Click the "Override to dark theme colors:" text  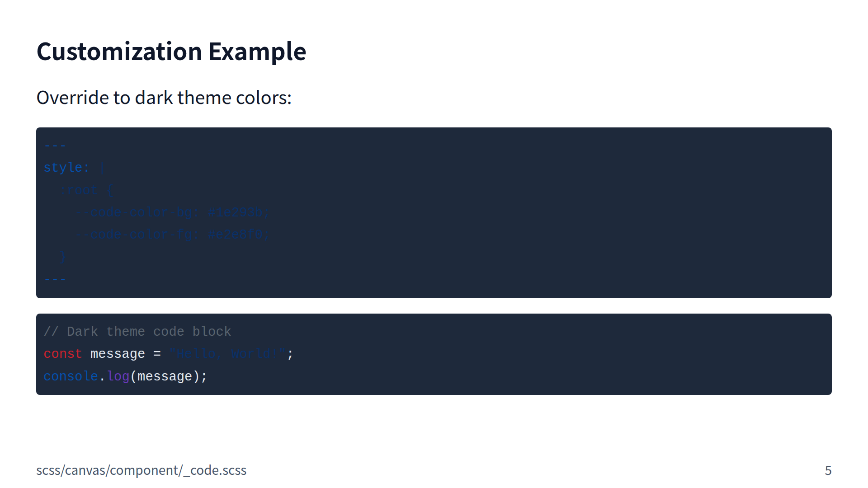pyautogui.click(x=164, y=98)
